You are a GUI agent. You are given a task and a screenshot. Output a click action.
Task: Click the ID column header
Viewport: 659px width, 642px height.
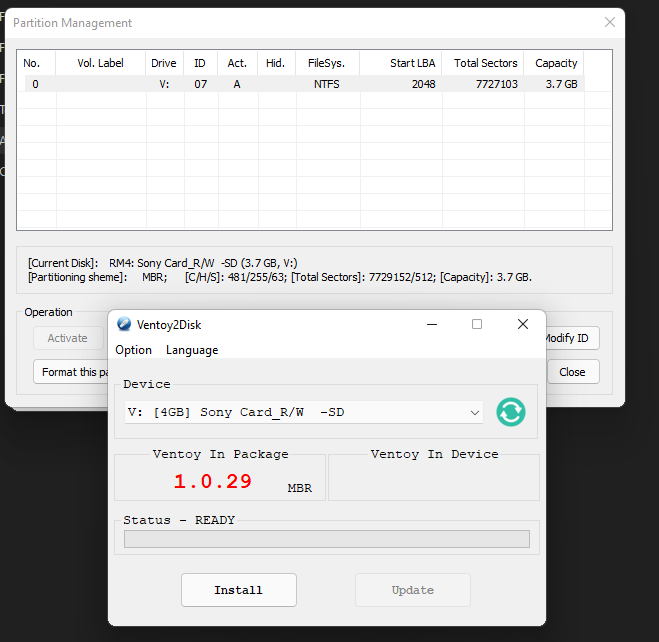tap(200, 63)
